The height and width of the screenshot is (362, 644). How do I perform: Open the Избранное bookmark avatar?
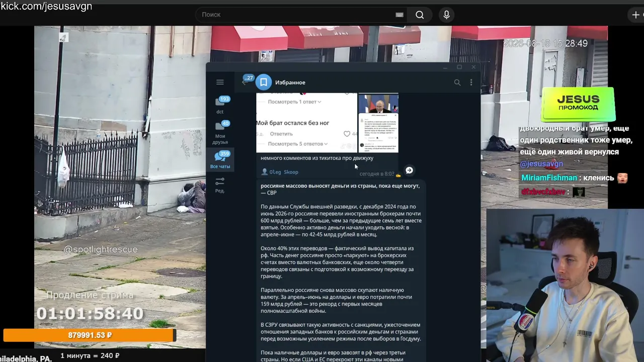point(264,82)
